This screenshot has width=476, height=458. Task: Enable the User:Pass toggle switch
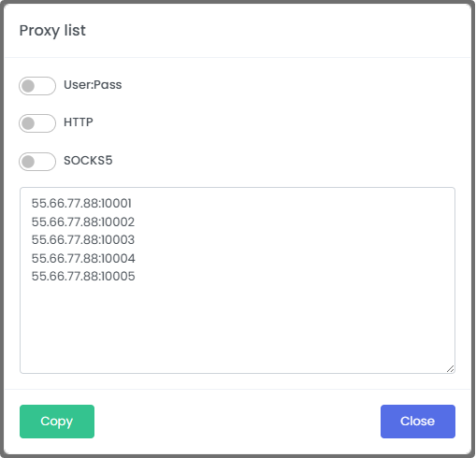37,86
